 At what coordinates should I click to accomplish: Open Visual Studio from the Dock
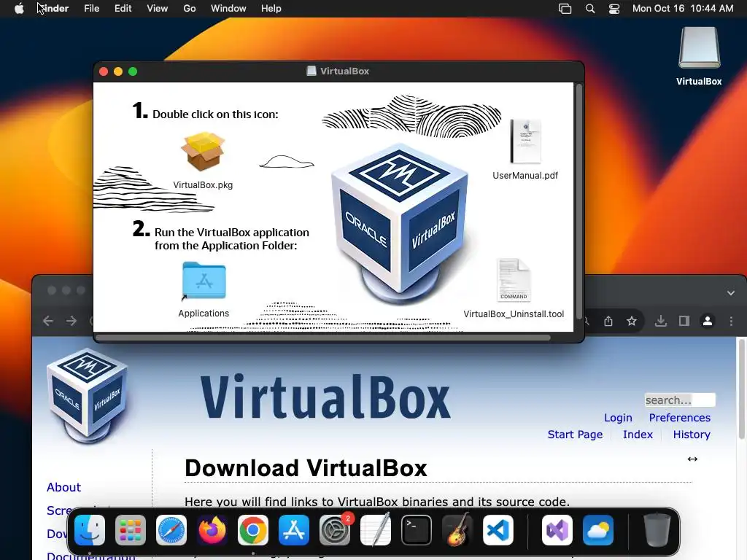[x=557, y=530]
